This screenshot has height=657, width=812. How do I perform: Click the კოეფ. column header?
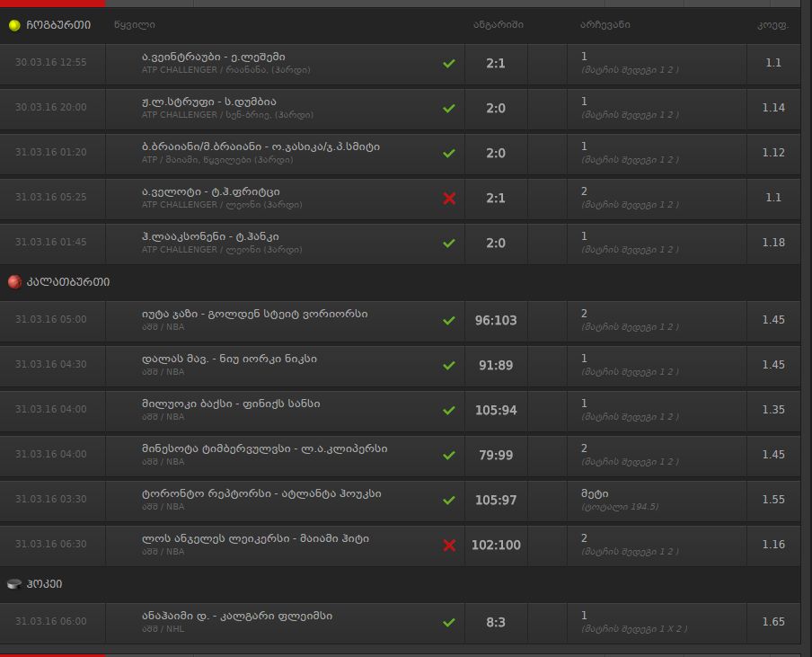tap(772, 25)
